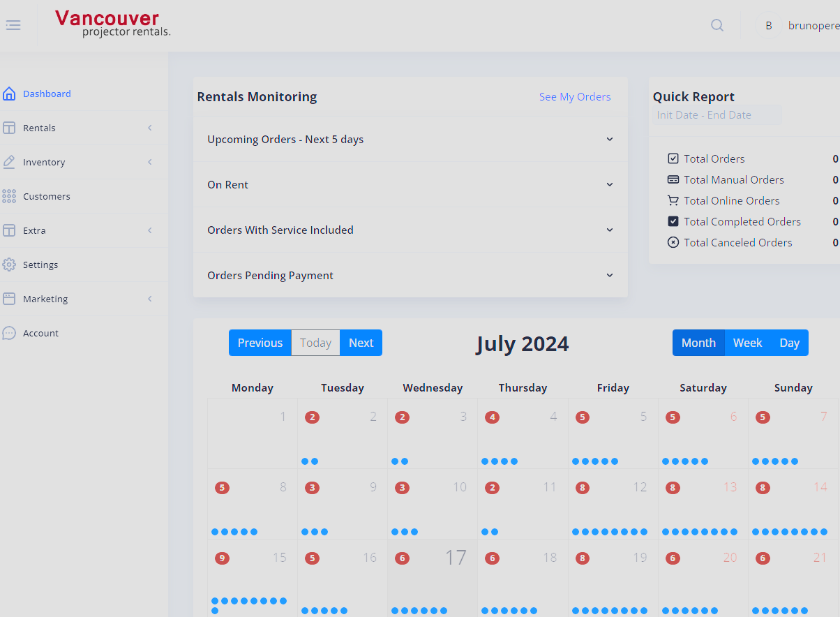Click the Init Date - End Date field
The width and height of the screenshot is (840, 617).
pos(717,115)
